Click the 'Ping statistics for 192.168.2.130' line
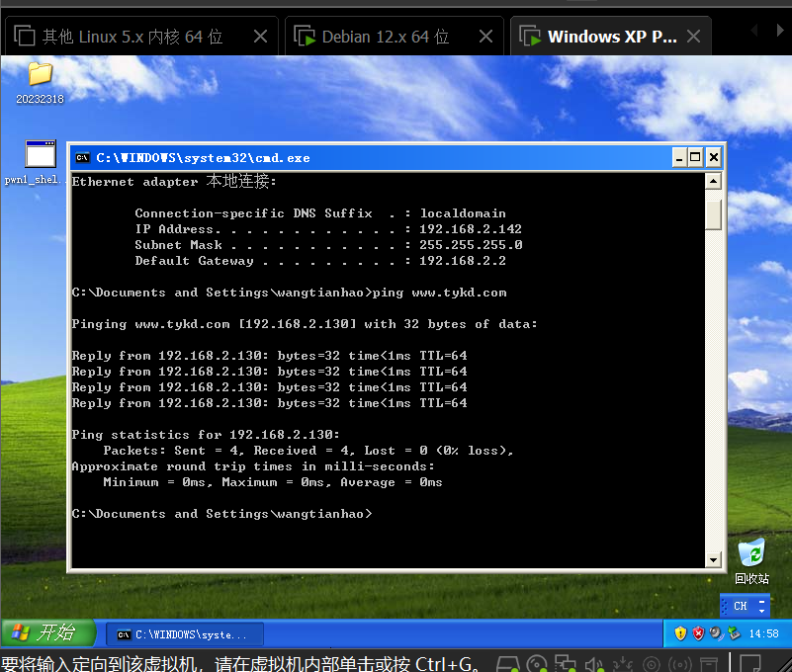 click(x=206, y=435)
